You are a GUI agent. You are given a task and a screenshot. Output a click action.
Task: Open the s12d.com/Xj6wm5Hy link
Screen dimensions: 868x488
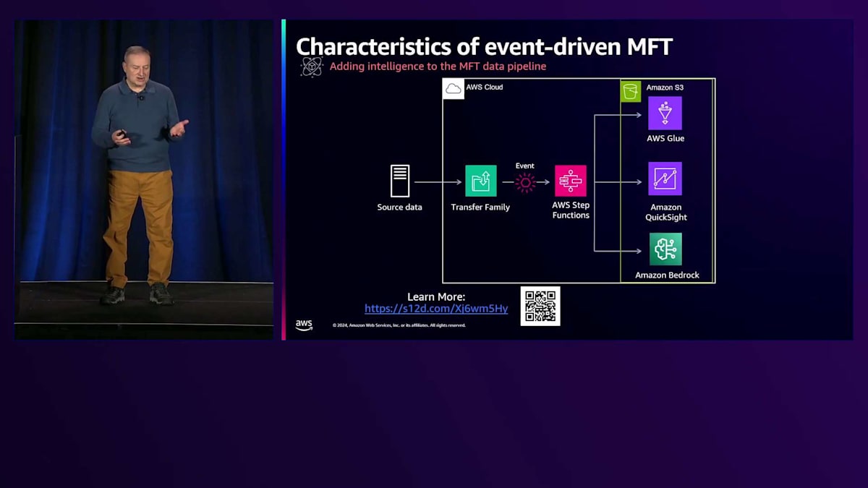tap(436, 309)
